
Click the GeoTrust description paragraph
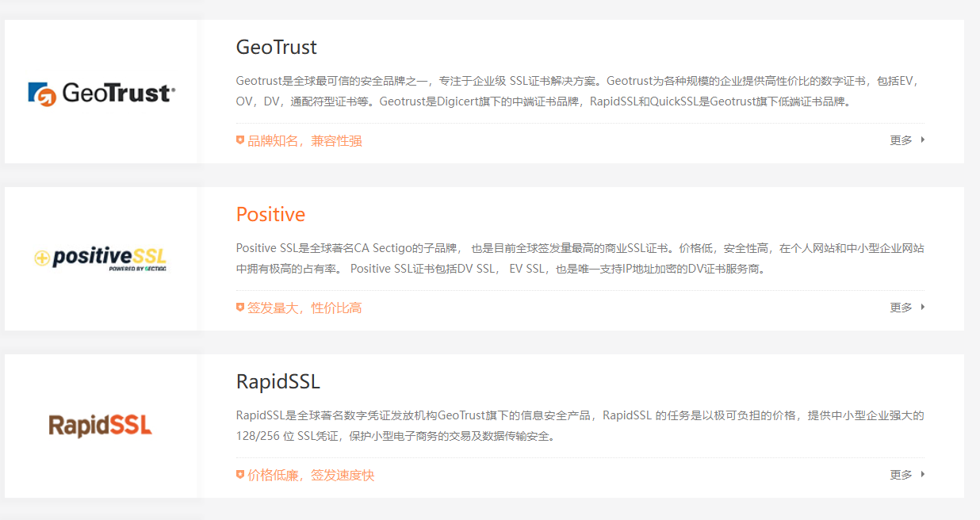coord(580,91)
